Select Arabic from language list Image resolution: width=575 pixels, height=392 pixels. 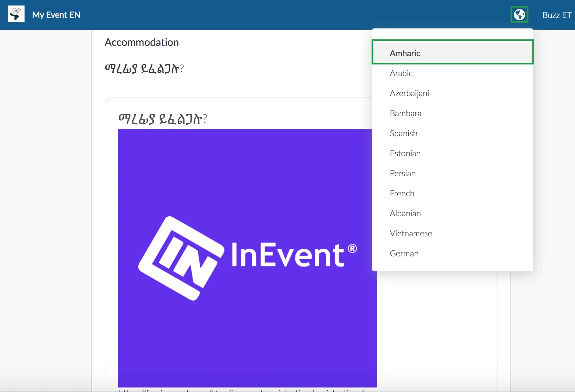[x=452, y=73]
